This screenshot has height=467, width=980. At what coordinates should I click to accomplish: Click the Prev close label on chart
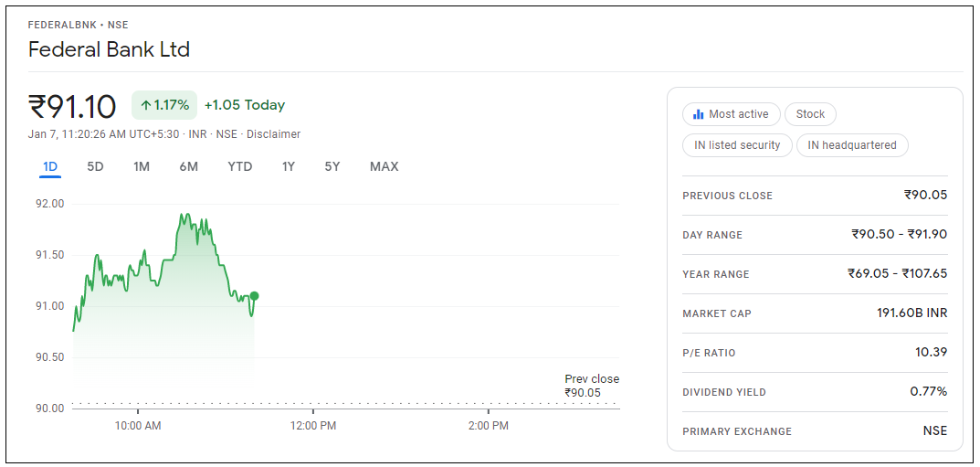[x=592, y=379]
